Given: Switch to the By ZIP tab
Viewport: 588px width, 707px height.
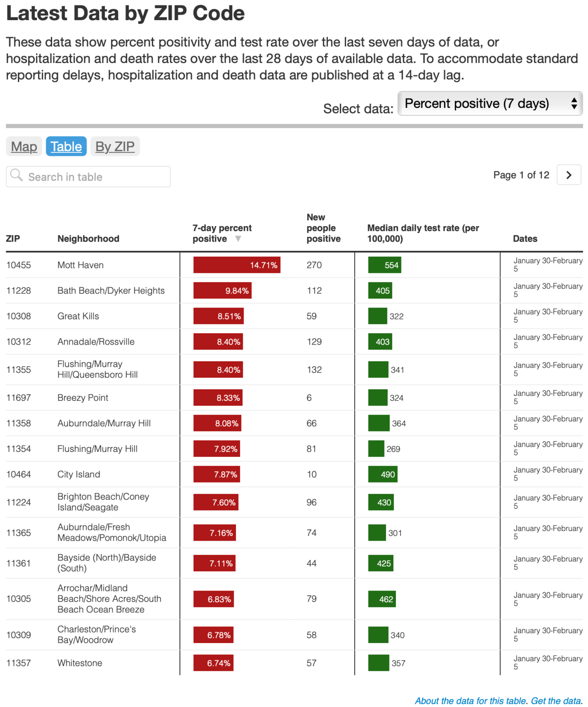Looking at the screenshot, I should click(115, 146).
